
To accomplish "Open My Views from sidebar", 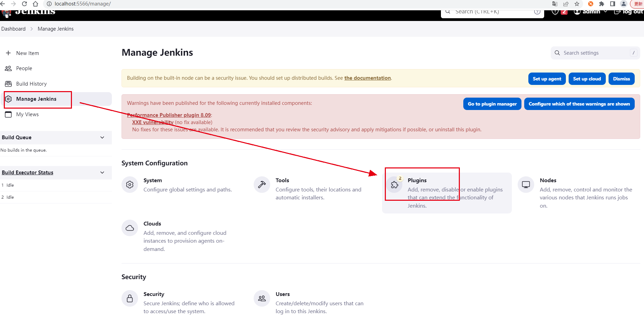I will 28,114.
